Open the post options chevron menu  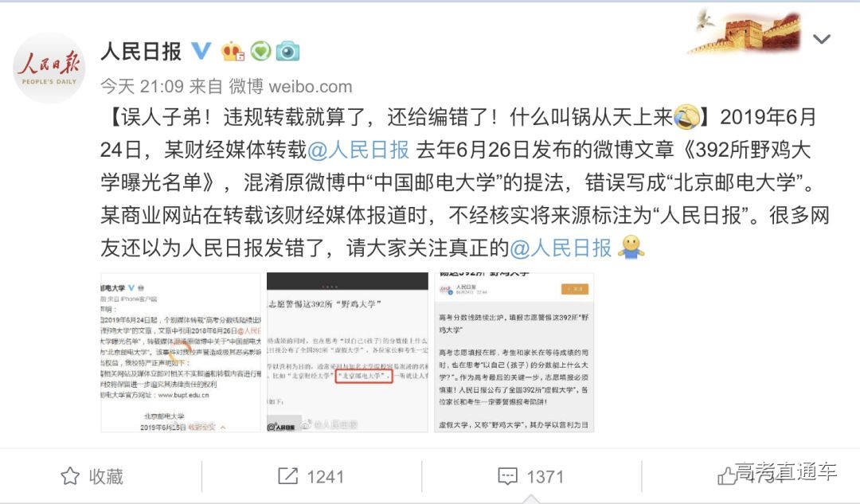[821, 39]
